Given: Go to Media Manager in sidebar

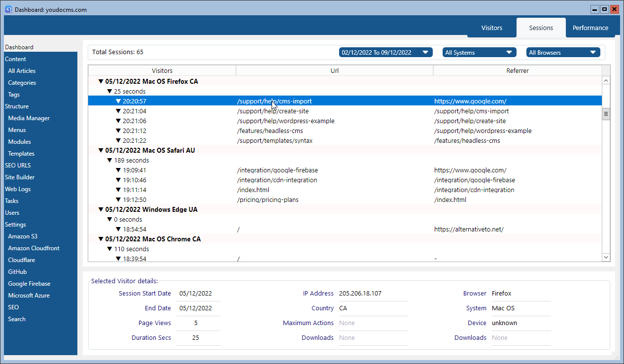Looking at the screenshot, I should coord(29,118).
